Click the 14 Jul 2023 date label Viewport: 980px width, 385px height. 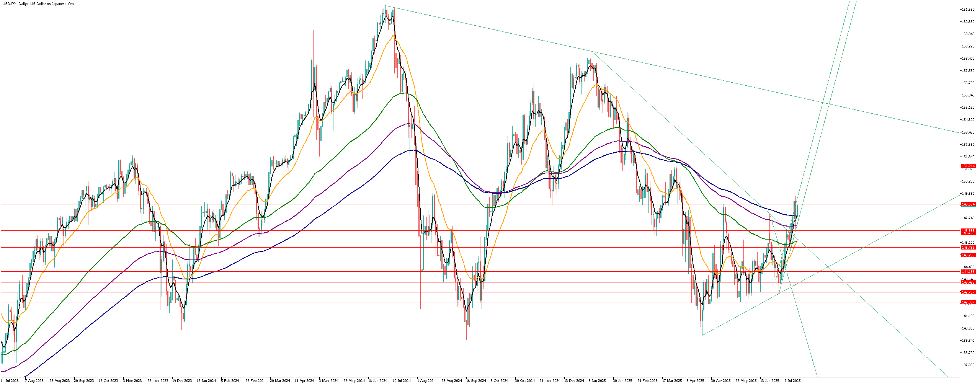tap(10, 381)
